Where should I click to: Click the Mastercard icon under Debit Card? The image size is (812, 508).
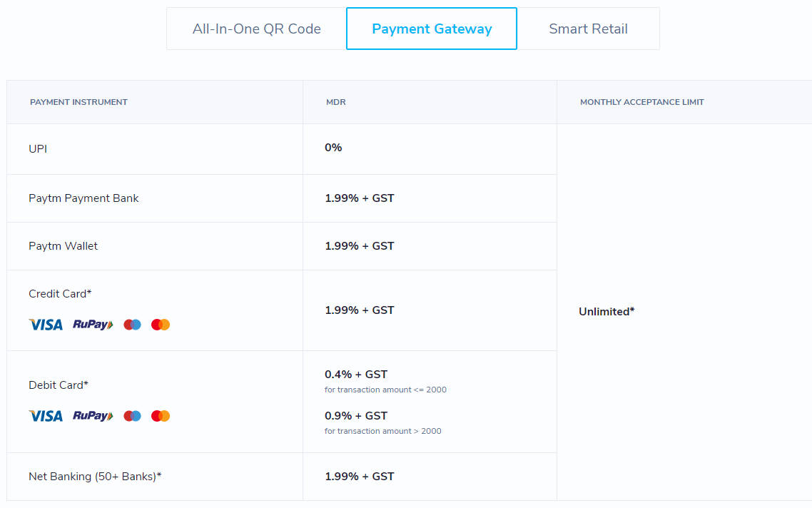pyautogui.click(x=132, y=415)
